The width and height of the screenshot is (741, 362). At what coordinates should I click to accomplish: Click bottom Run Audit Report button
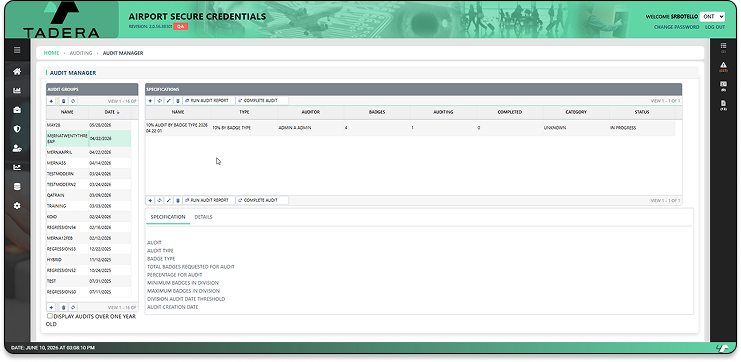209,200
